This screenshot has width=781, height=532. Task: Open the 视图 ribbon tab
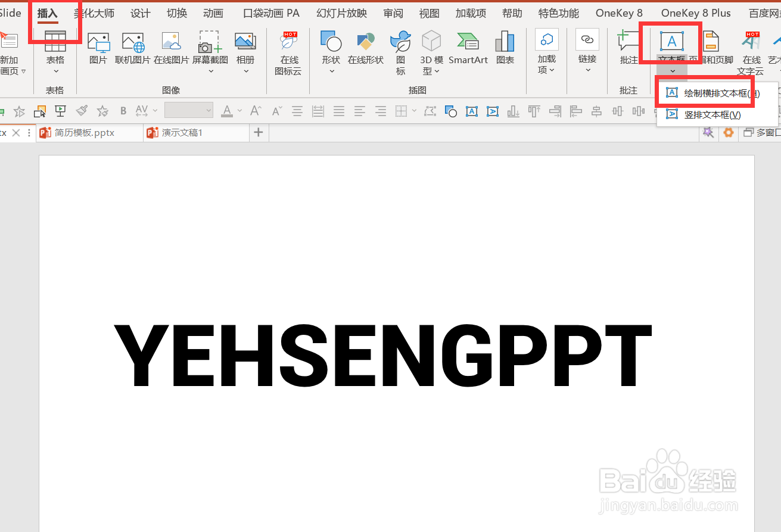430,13
